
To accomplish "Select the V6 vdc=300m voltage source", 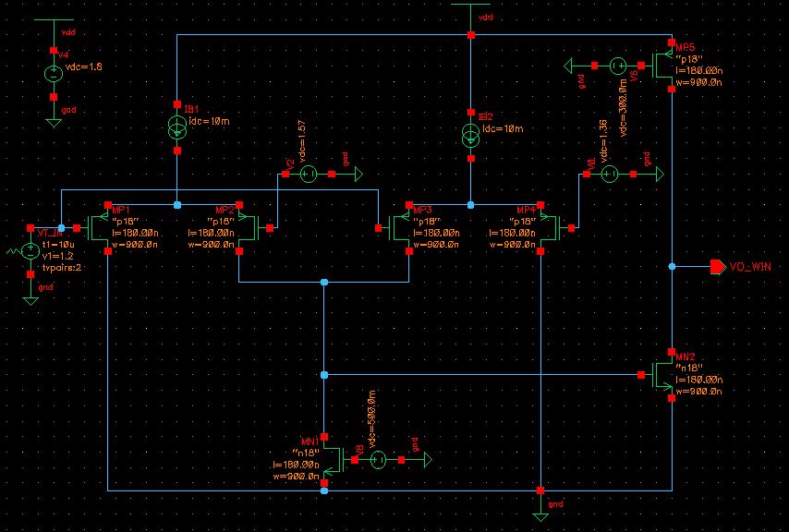I will tap(618, 66).
